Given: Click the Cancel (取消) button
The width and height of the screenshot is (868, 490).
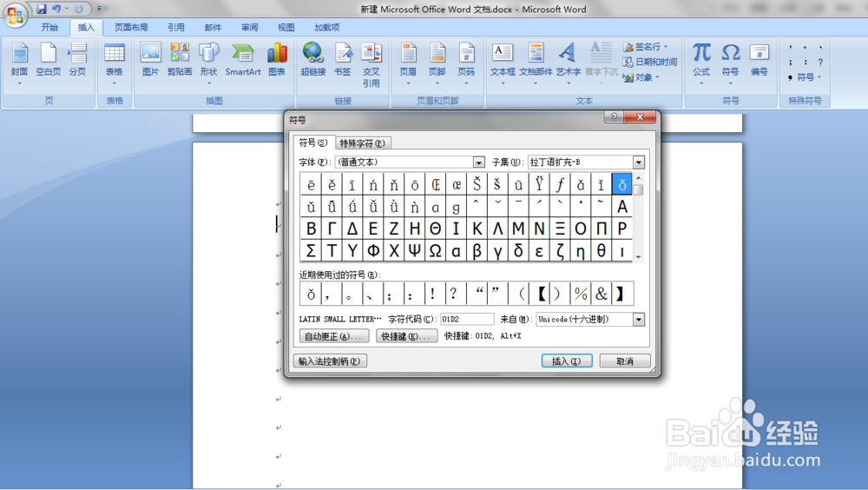Looking at the screenshot, I should [x=625, y=361].
